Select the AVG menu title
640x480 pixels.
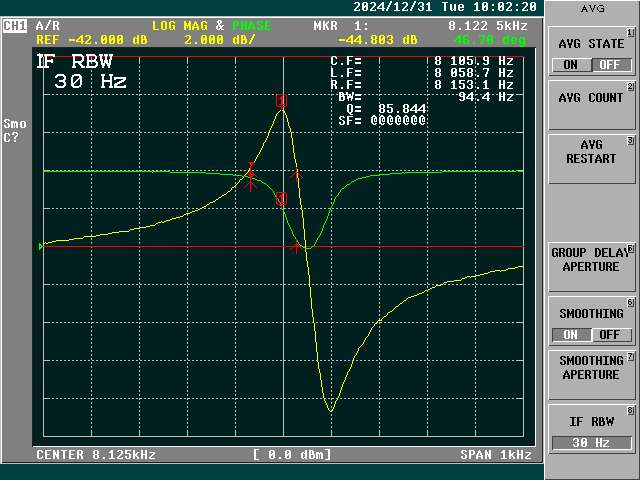pyautogui.click(x=592, y=9)
